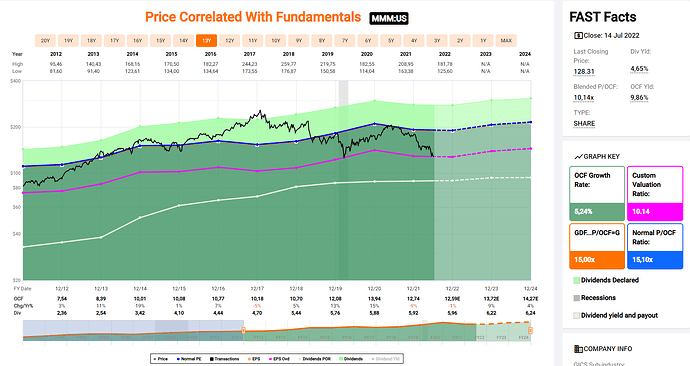The image size is (690, 366).
Task: Click the Company Info building icon
Action: click(x=578, y=349)
